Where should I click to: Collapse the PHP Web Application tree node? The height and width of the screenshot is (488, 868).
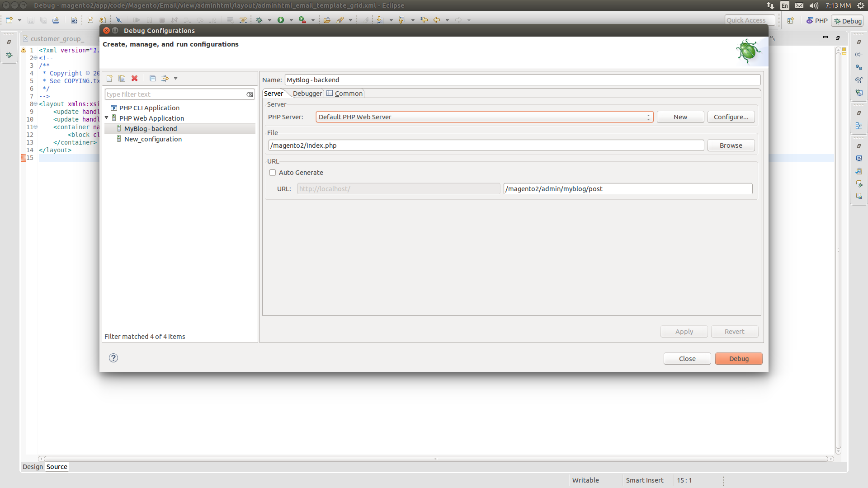107,118
